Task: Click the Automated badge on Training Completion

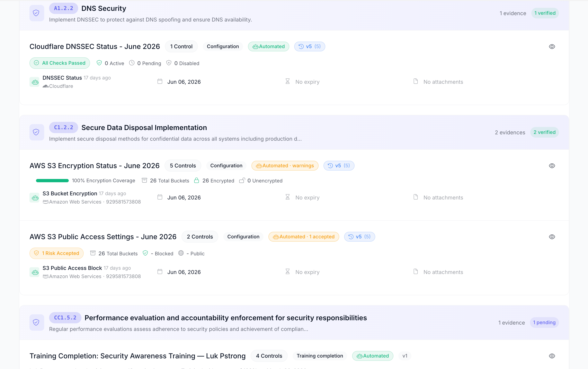Action: [373, 356]
